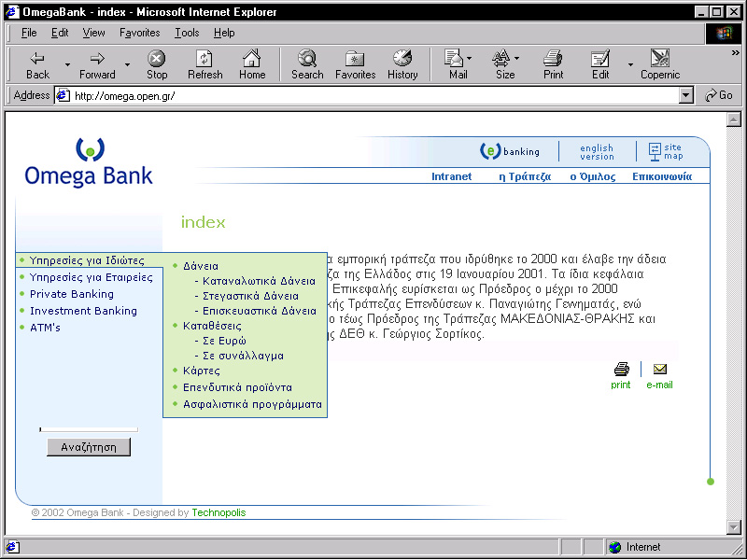
Task: Choose Καταθέσεις in the submenu
Action: tap(212, 326)
